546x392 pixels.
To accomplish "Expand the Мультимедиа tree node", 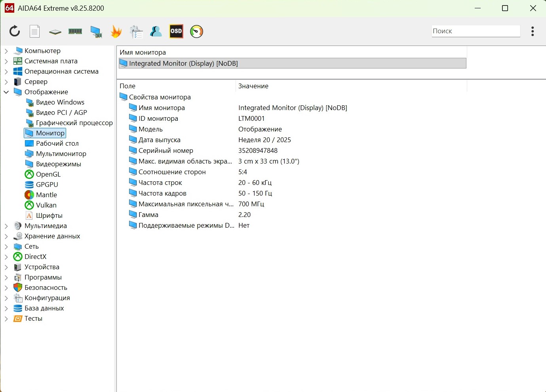I will (6, 226).
